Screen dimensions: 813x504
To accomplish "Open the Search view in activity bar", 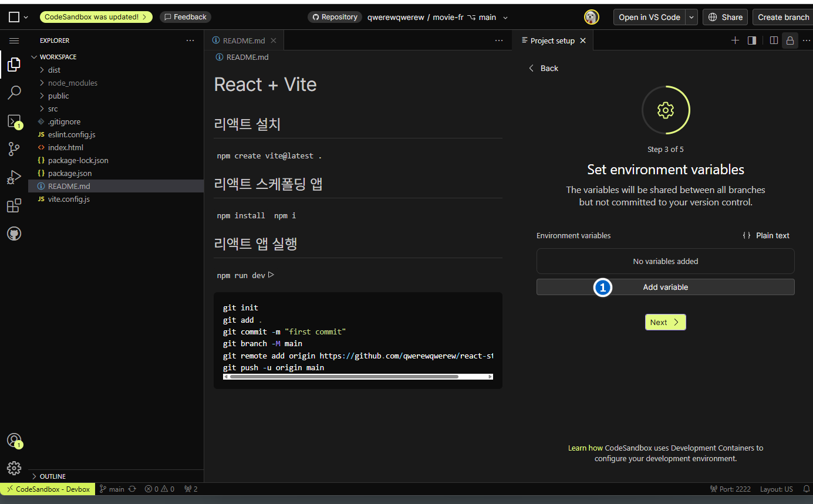I will [x=14, y=93].
